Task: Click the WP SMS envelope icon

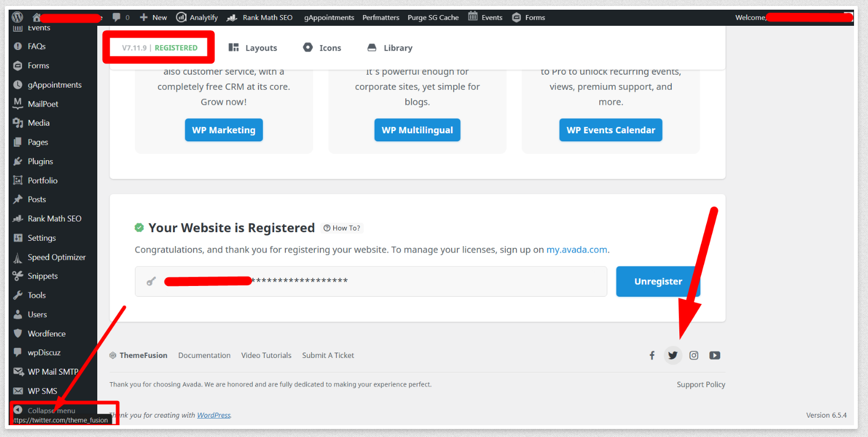Action: point(18,391)
